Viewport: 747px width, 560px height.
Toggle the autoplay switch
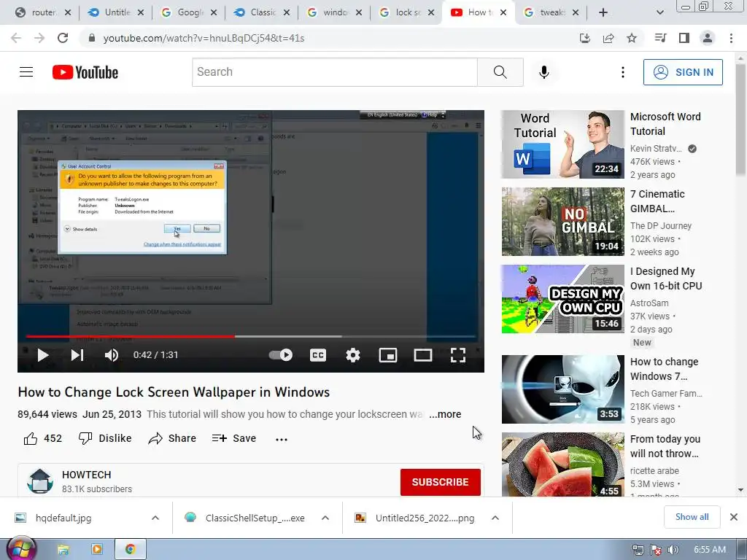[x=281, y=355]
